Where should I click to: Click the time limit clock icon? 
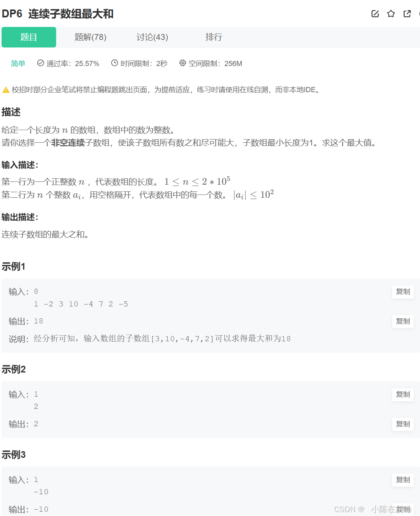(x=114, y=63)
